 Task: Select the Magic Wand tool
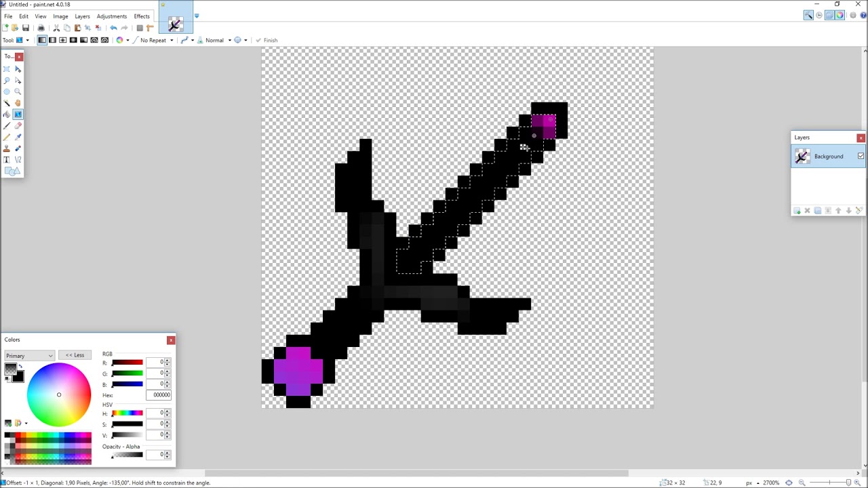(x=7, y=103)
